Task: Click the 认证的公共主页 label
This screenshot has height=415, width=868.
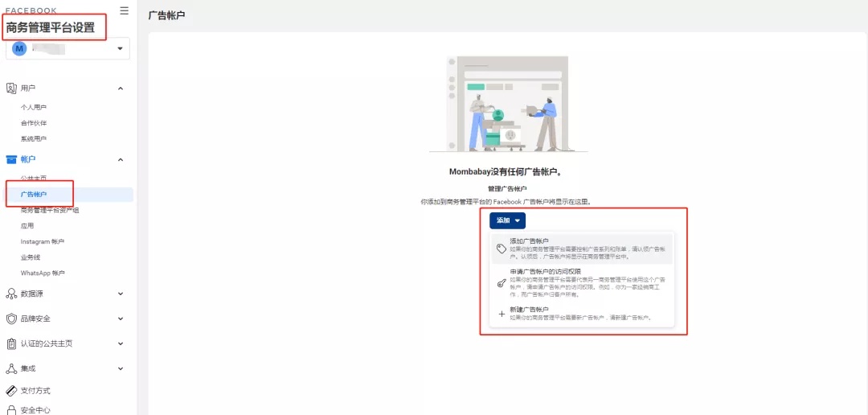Action: coord(47,344)
